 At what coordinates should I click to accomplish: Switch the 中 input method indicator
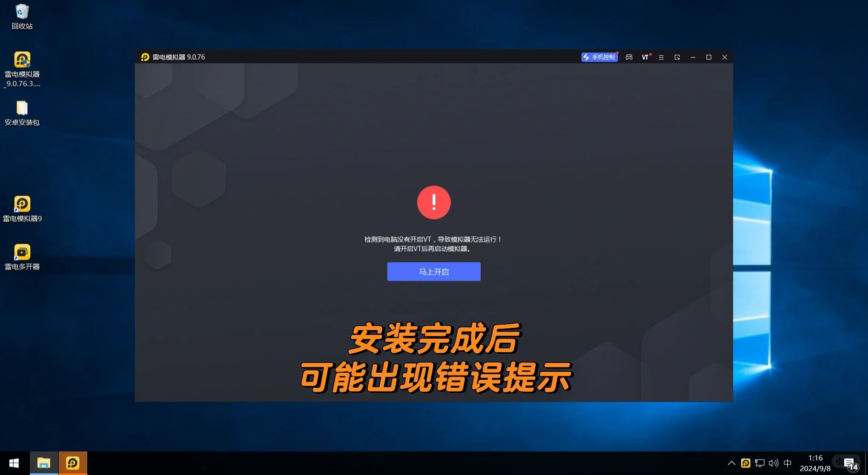pyautogui.click(x=788, y=463)
